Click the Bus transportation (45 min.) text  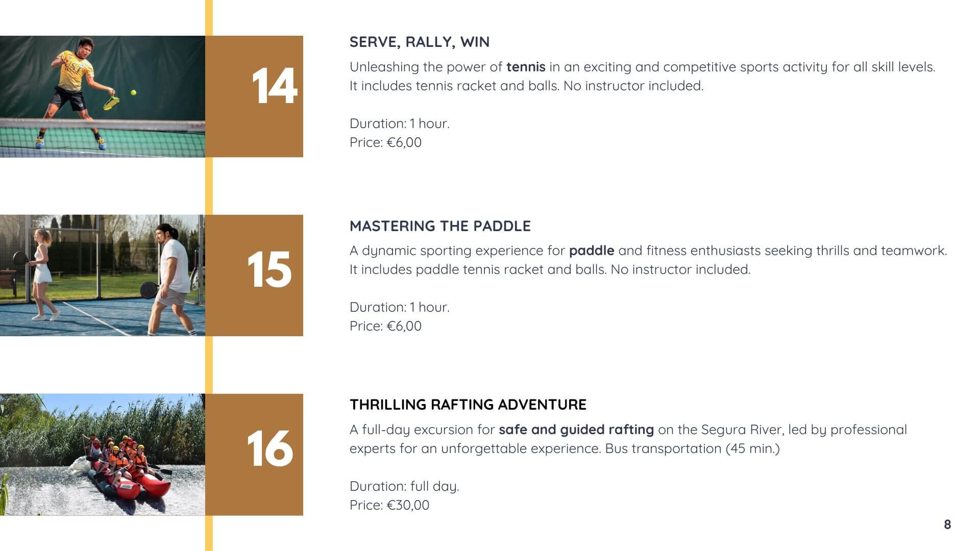pos(693,448)
